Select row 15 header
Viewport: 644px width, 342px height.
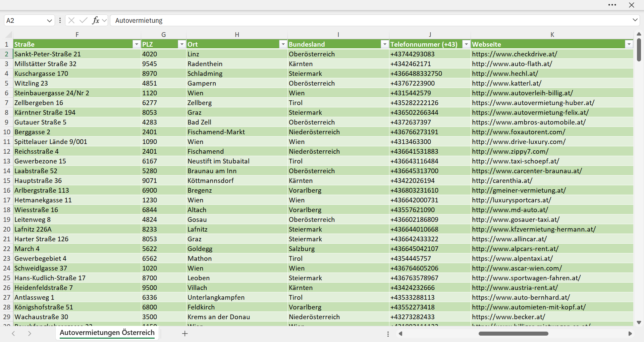[x=6, y=181]
